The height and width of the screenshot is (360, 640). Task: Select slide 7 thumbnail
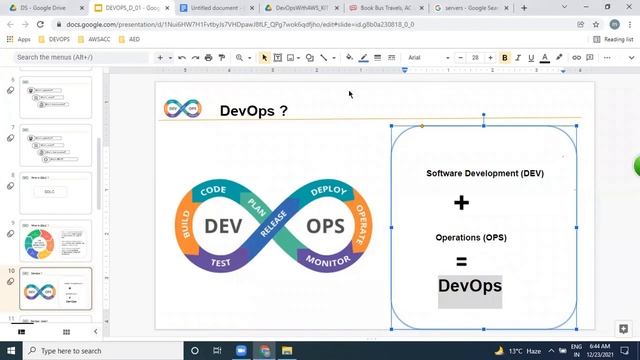tap(56, 145)
